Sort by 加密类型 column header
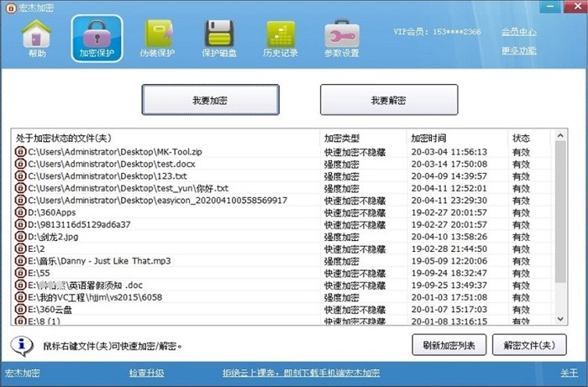Image resolution: width=588 pixels, height=387 pixels. point(342,138)
